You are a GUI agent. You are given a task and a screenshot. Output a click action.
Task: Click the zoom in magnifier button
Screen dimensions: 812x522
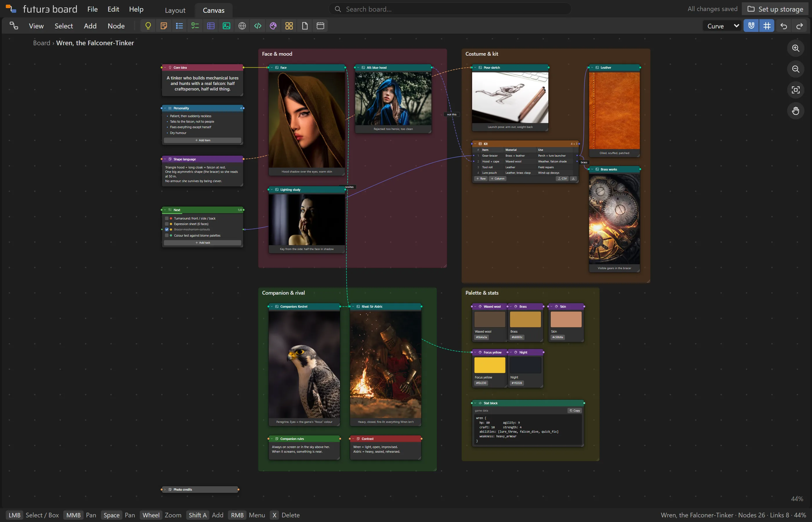tap(795, 48)
